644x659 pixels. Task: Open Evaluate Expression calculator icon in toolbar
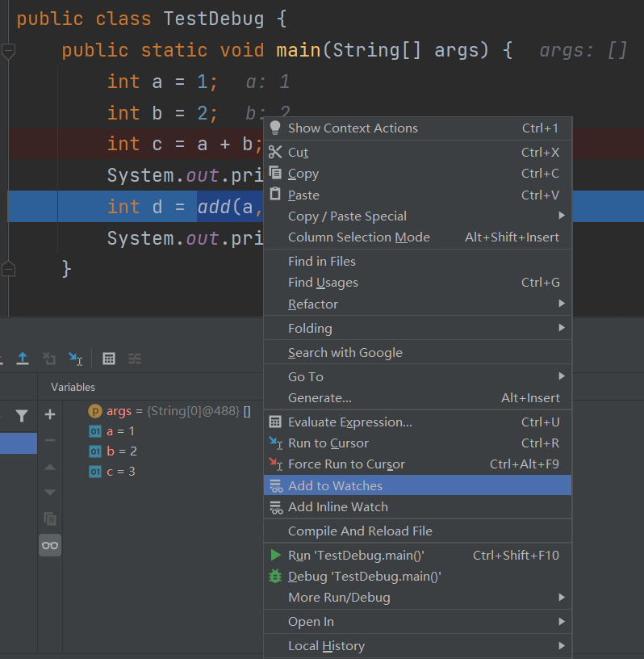(109, 359)
